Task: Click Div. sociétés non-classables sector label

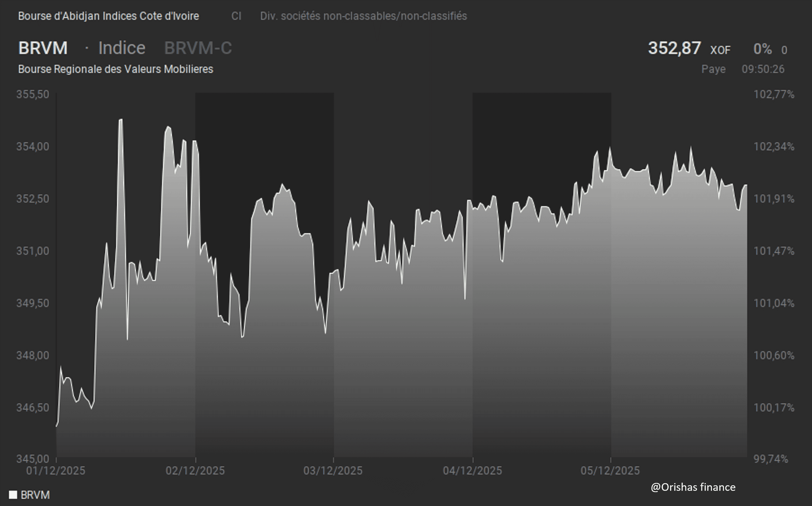Action: (x=363, y=16)
